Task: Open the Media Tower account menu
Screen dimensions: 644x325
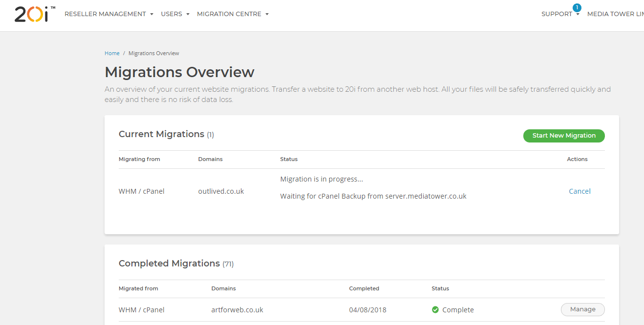Action: (x=615, y=14)
